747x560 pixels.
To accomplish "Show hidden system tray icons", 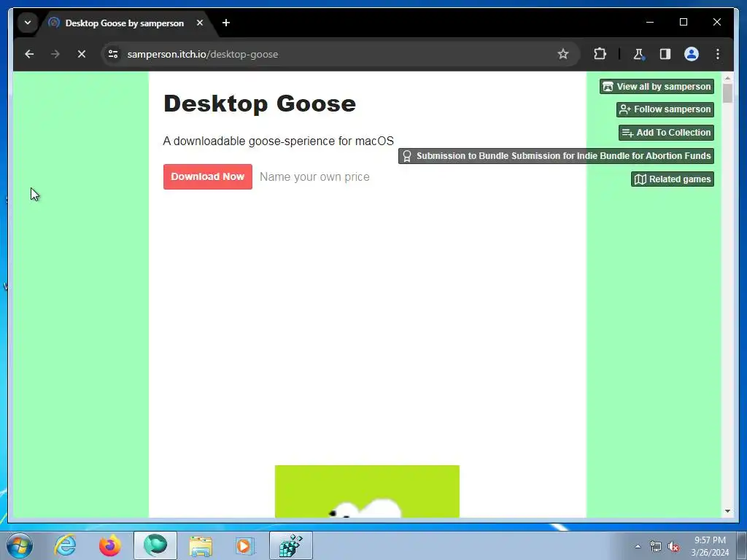I will (638, 546).
